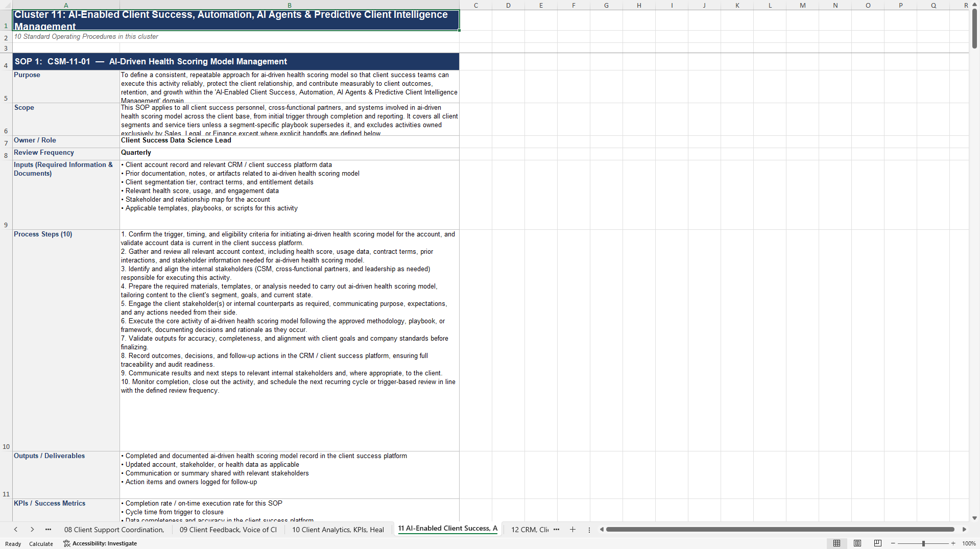Viewport: 980px width, 549px height.
Task: Open hidden sheets ellipsis left of tabs
Action: click(x=48, y=530)
